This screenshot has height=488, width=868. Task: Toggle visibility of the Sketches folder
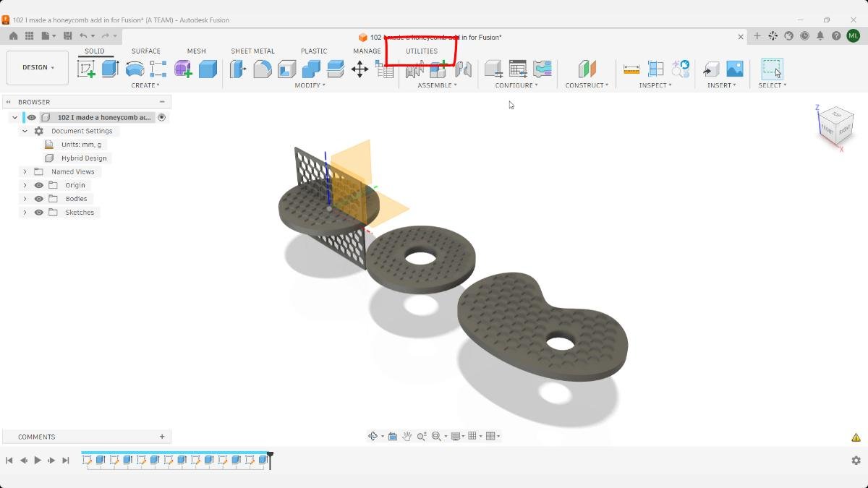39,213
